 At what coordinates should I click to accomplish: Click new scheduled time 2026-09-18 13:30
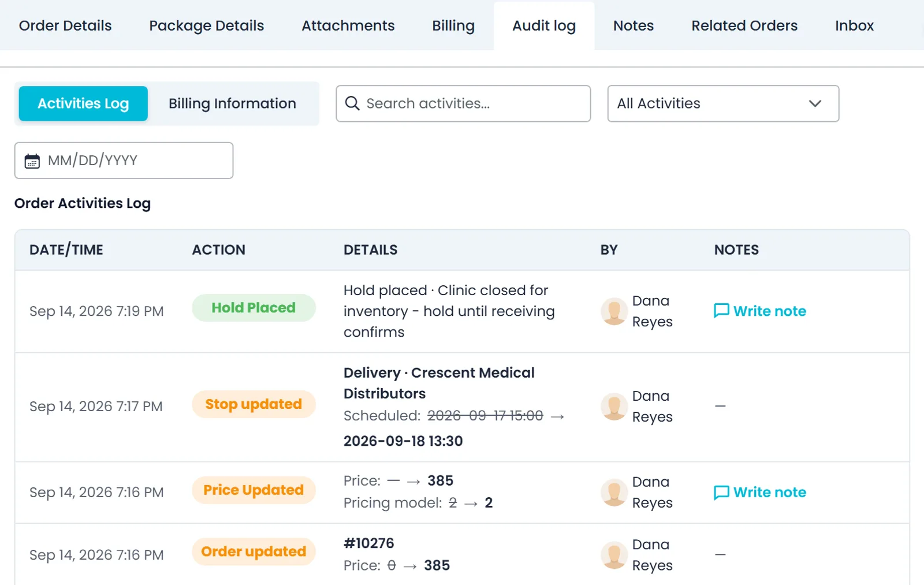click(x=403, y=441)
